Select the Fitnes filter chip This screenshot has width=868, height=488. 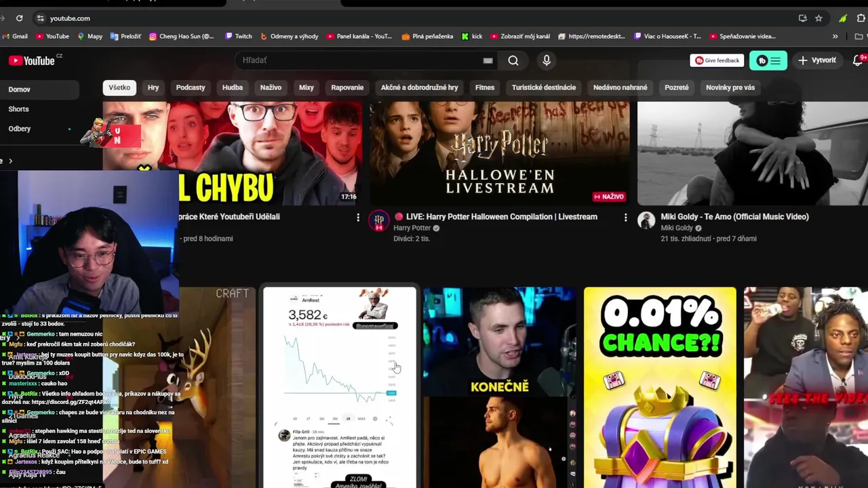[485, 87]
